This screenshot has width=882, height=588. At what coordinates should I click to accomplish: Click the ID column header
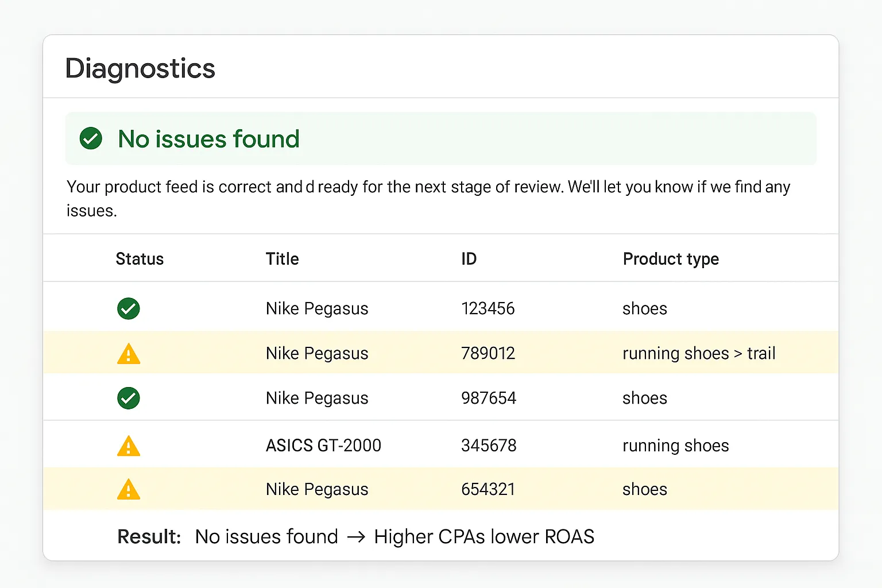coord(469,259)
